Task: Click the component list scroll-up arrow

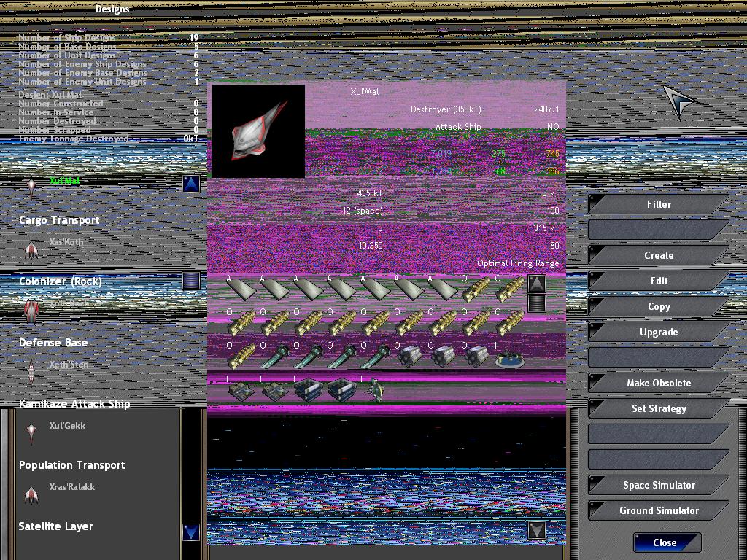Action: click(536, 284)
